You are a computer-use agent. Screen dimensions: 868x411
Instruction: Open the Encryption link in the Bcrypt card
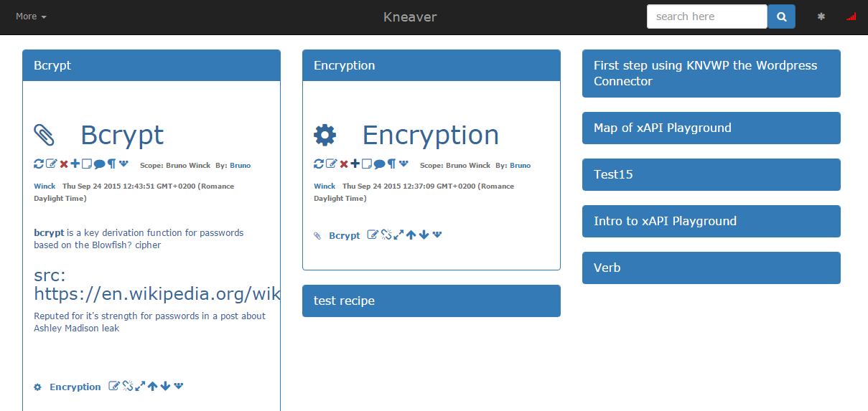click(x=75, y=387)
